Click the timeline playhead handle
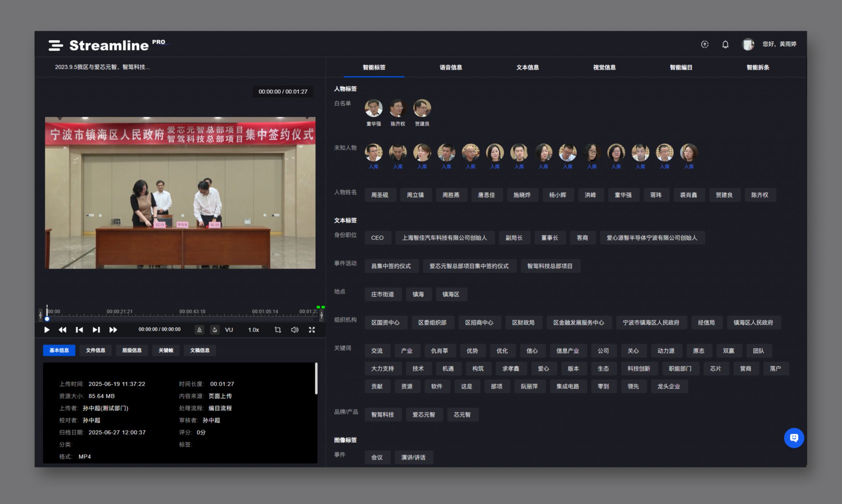The height and width of the screenshot is (504, 842). 47,319
